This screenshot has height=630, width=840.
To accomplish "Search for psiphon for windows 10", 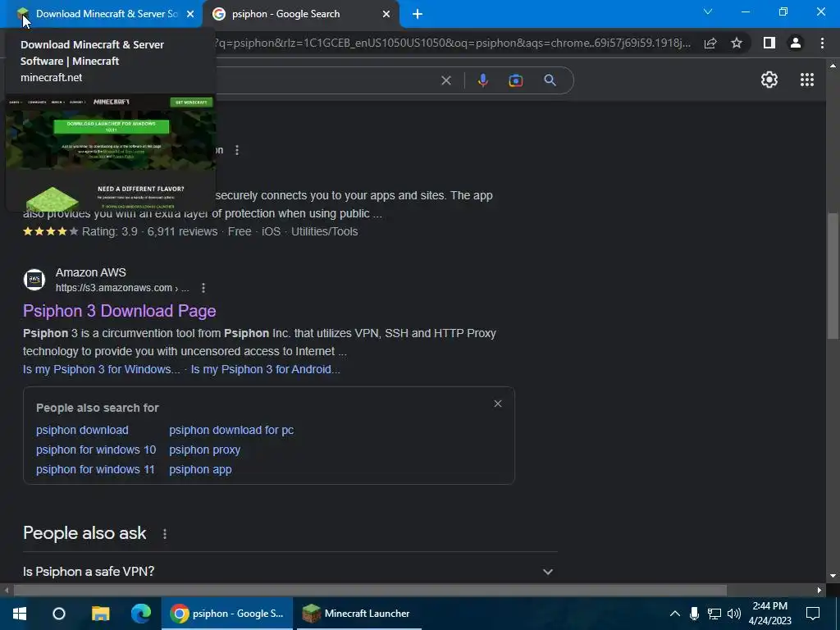I will (x=96, y=450).
